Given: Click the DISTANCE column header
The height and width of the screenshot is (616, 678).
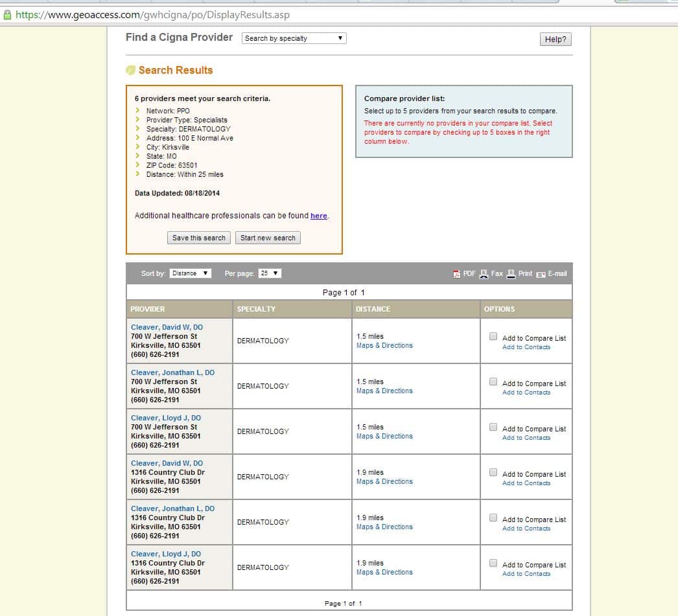Looking at the screenshot, I should [373, 310].
